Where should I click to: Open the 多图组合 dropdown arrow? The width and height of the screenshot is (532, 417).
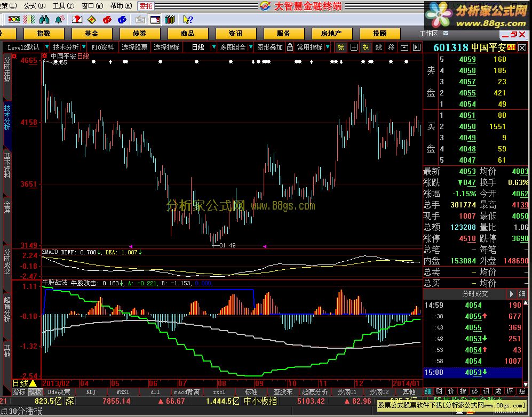(250, 47)
